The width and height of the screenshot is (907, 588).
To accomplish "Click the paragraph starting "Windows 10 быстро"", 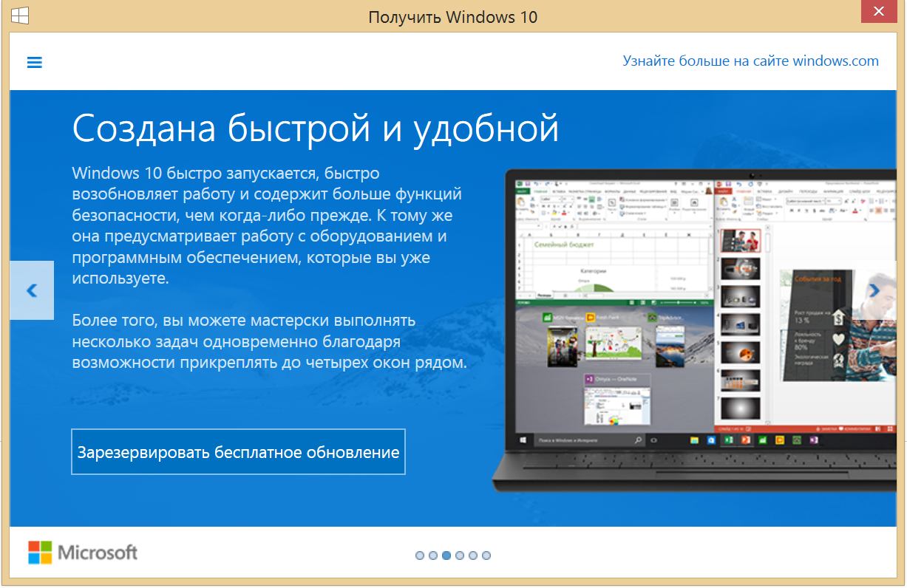I will pyautogui.click(x=267, y=226).
